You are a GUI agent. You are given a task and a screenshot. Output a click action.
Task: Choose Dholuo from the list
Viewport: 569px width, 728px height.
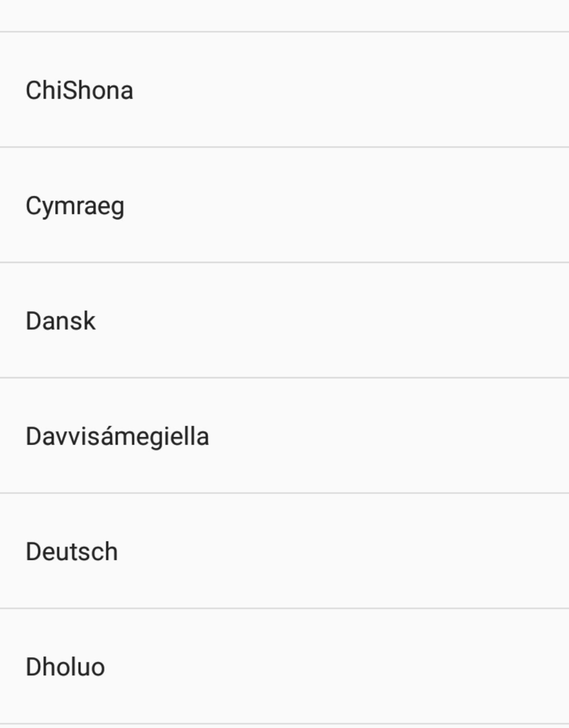click(x=284, y=666)
